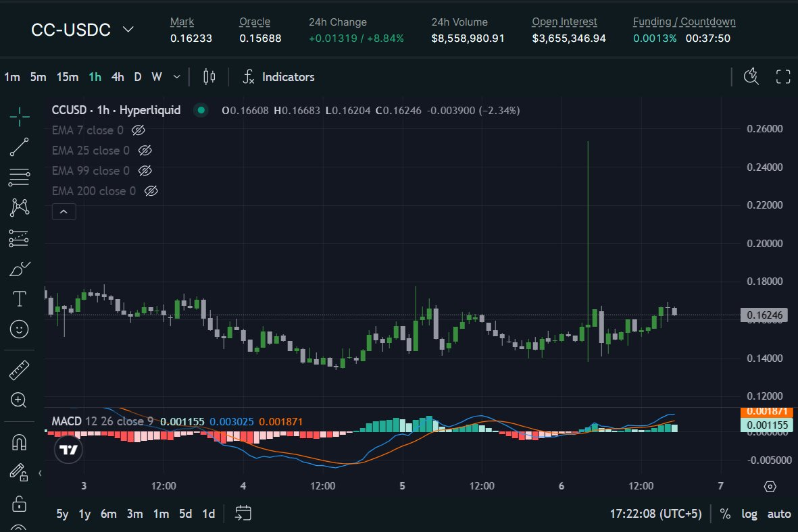
Task: Set bottom date range to 1m
Action: [x=161, y=514]
